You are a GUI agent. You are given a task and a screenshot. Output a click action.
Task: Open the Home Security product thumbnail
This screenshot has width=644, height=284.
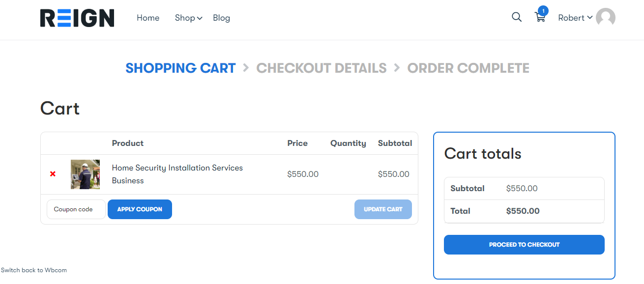point(85,174)
